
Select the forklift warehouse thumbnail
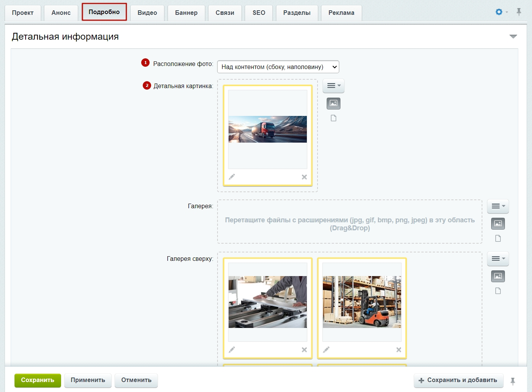[362, 302]
